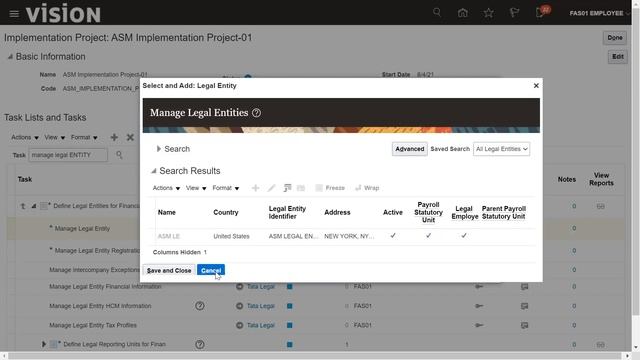
Task: Click Legal Employer checkmark for ASM LE
Action: pos(464,236)
